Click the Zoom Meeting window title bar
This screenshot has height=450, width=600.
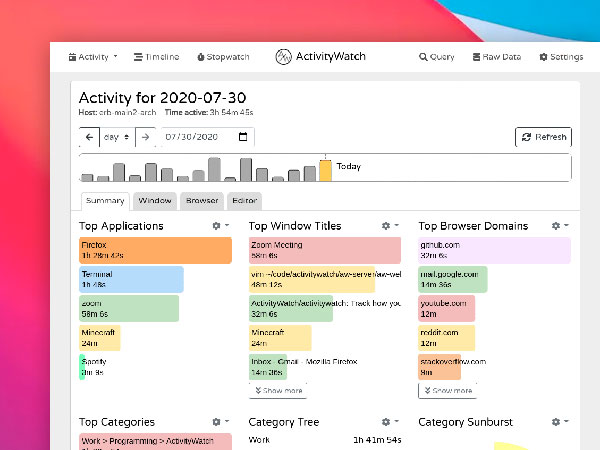point(325,250)
